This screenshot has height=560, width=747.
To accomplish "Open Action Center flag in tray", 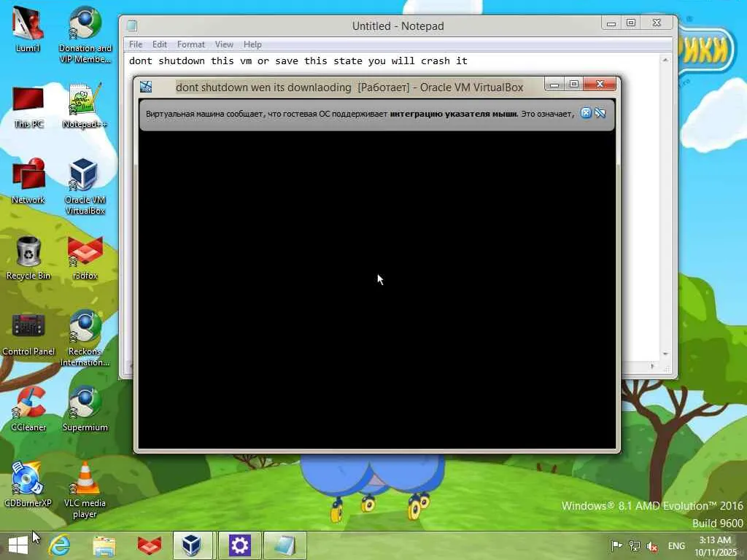I will (x=616, y=545).
